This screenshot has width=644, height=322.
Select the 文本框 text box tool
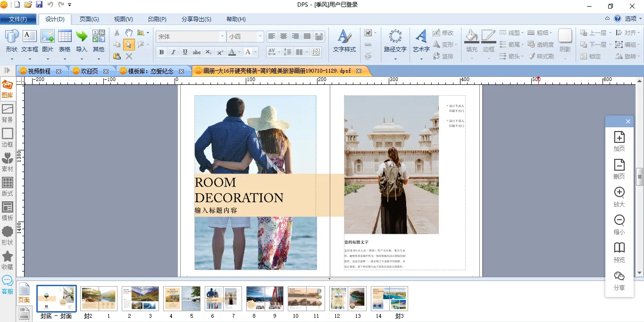tap(29, 37)
